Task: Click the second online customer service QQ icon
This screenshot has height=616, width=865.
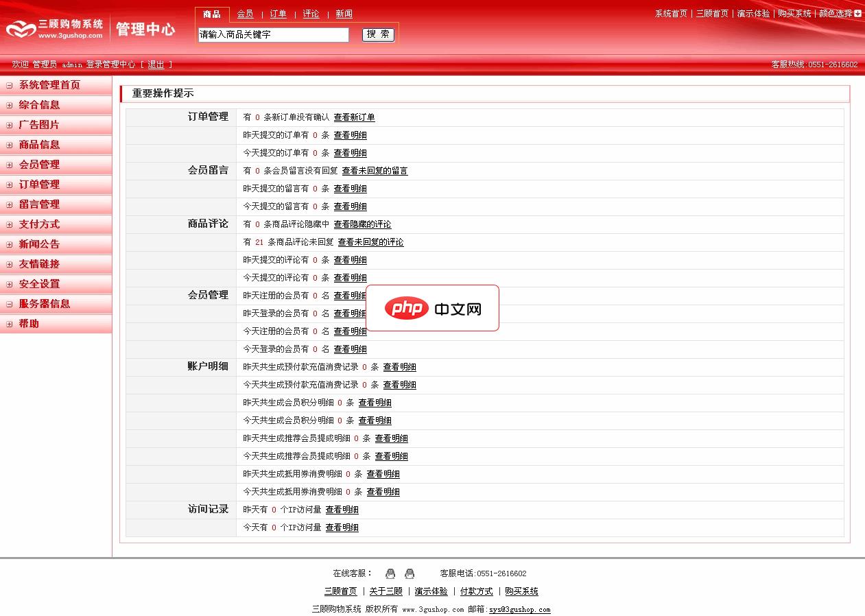Action: [x=410, y=573]
